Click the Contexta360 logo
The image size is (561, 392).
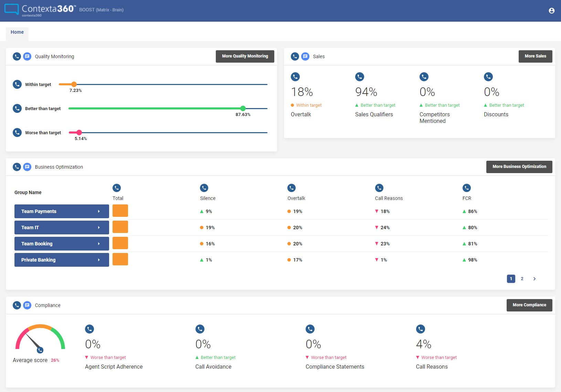click(40, 10)
